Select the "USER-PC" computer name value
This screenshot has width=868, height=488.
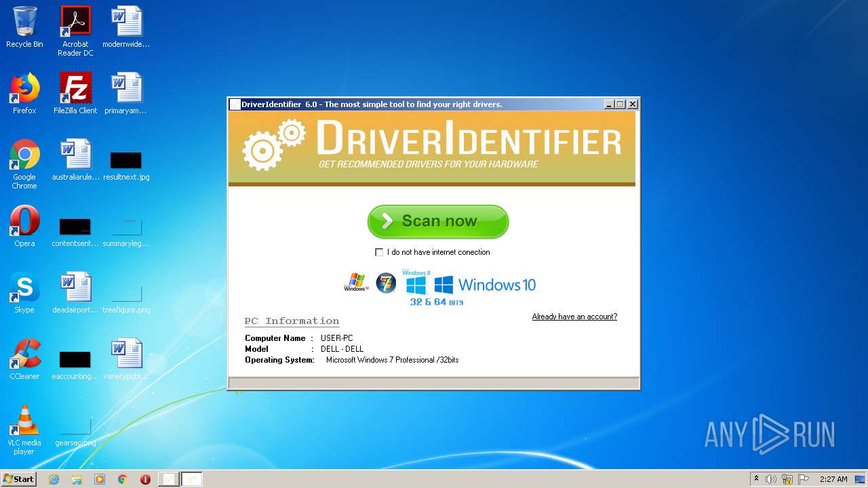[x=337, y=338]
